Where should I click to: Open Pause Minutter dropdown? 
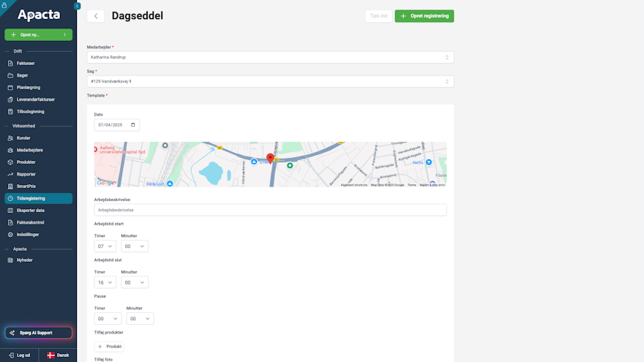(140, 319)
